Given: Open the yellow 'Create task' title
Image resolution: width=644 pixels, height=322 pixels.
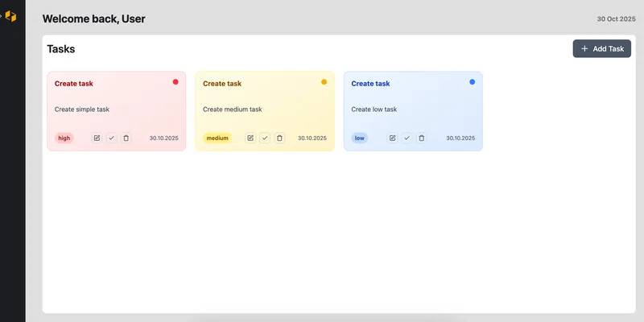Looking at the screenshot, I should tap(222, 84).
